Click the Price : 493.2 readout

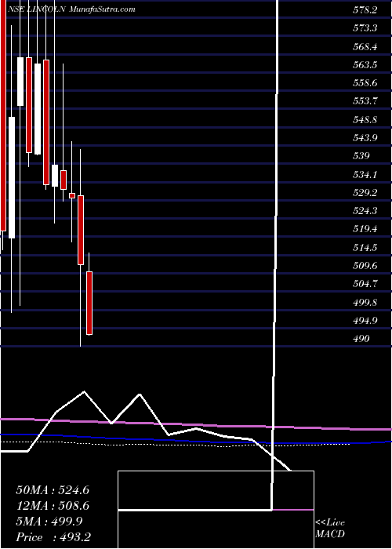point(53,537)
